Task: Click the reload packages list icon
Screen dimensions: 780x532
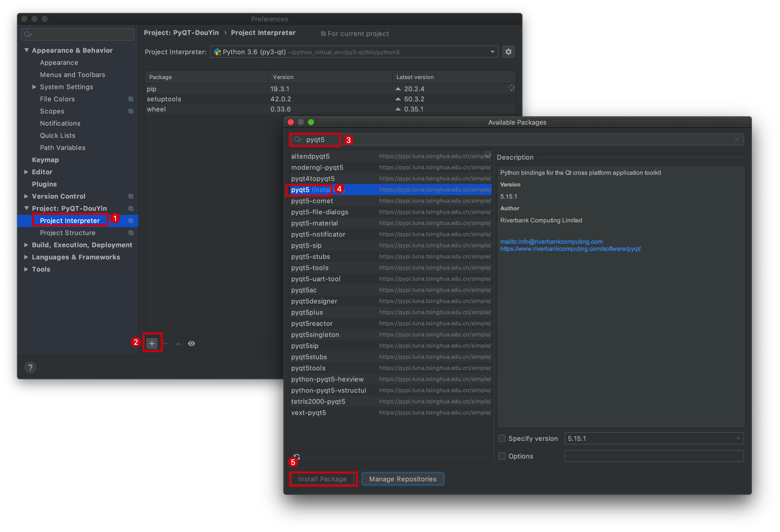Action: click(297, 457)
